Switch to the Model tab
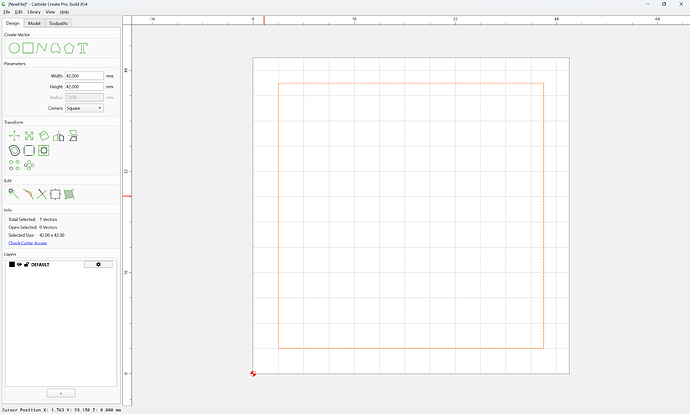 pos(34,23)
